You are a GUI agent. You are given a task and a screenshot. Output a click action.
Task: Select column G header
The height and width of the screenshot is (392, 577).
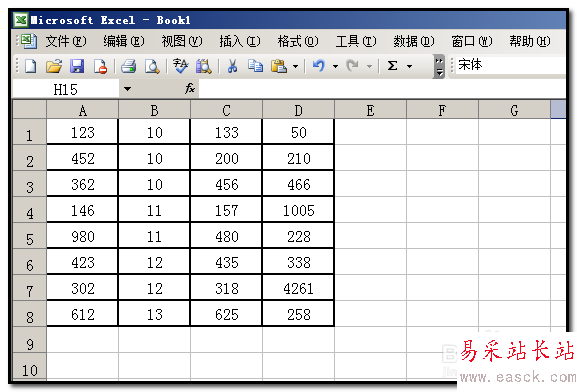514,110
